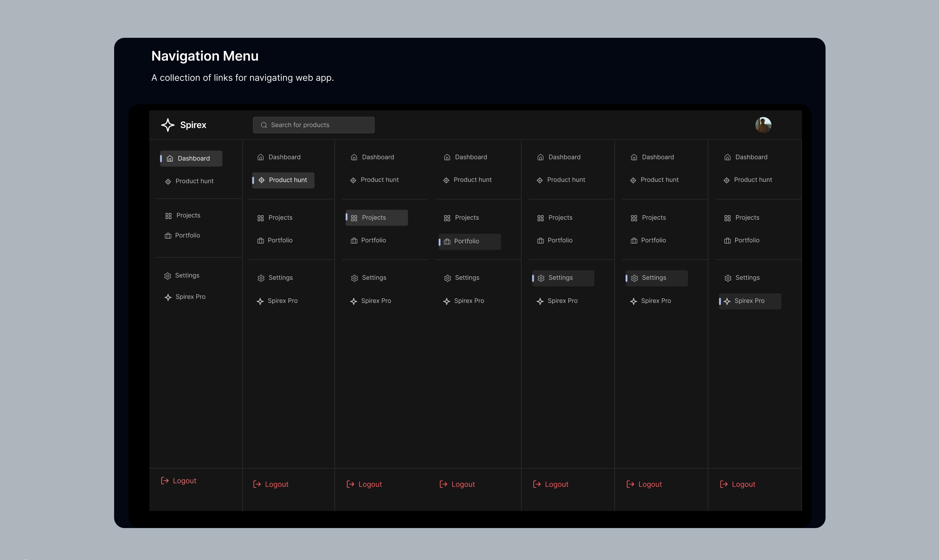This screenshot has width=939, height=560.
Task: Select the highlighted Portfolio menu label
Action: pos(466,241)
